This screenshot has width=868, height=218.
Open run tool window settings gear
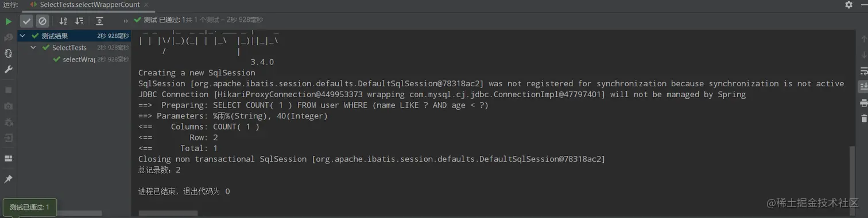point(848,5)
